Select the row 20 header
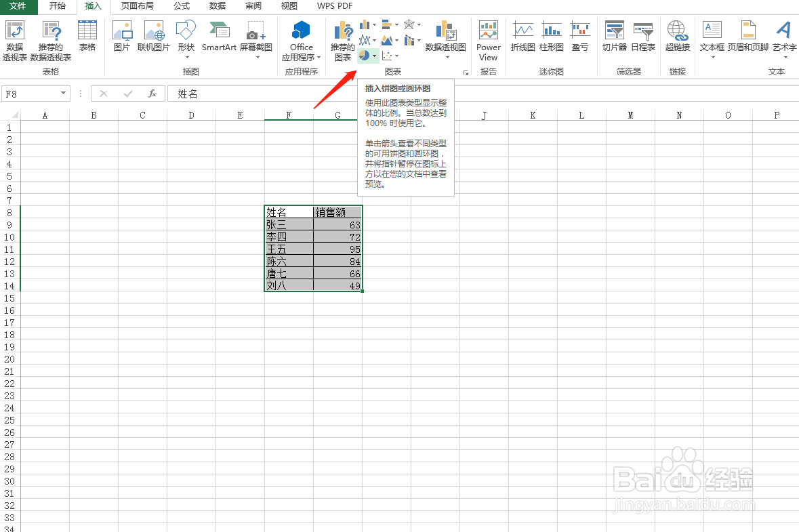 click(x=9, y=359)
